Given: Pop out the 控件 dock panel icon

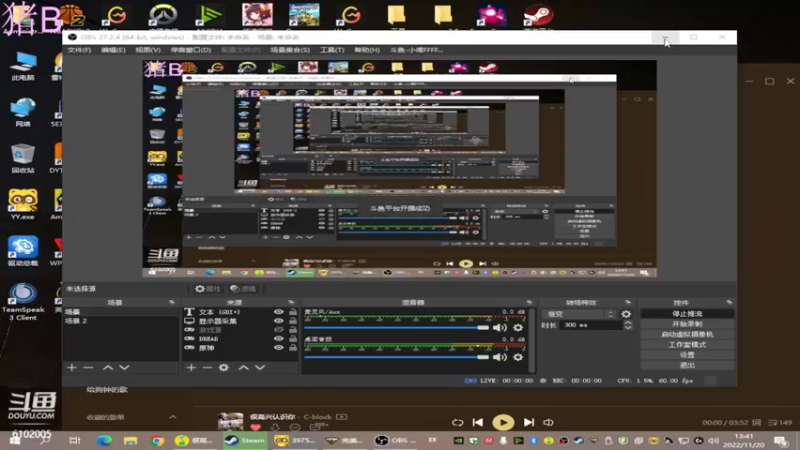Looking at the screenshot, I should point(729,303).
